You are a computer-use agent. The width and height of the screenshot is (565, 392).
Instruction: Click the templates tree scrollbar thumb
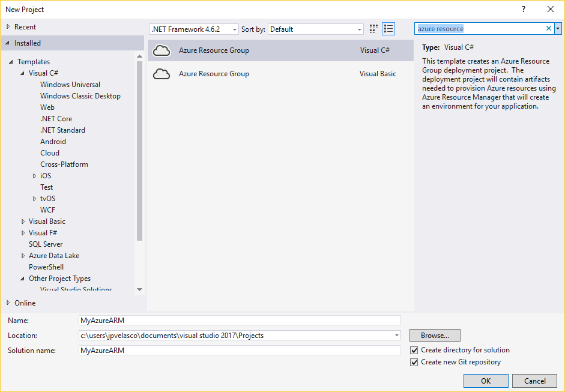(139, 151)
